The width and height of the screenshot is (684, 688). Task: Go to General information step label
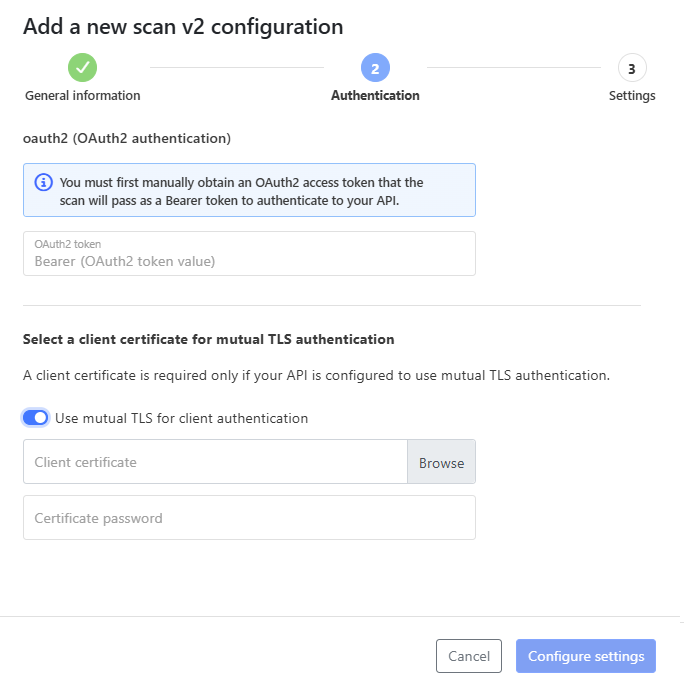point(82,96)
